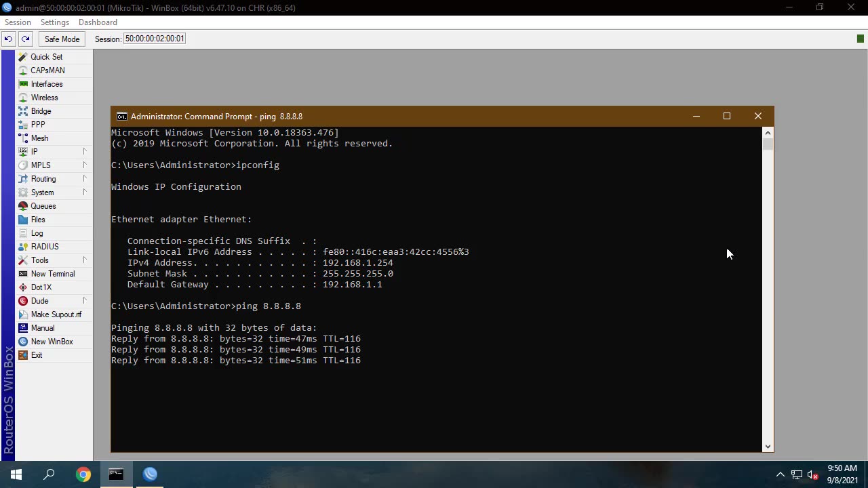Open the Dashboard menu
The height and width of the screenshot is (488, 868).
[x=98, y=22]
